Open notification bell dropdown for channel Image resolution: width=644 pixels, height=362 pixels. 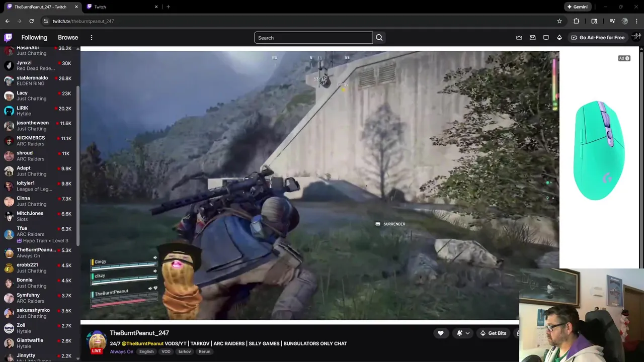463,333
